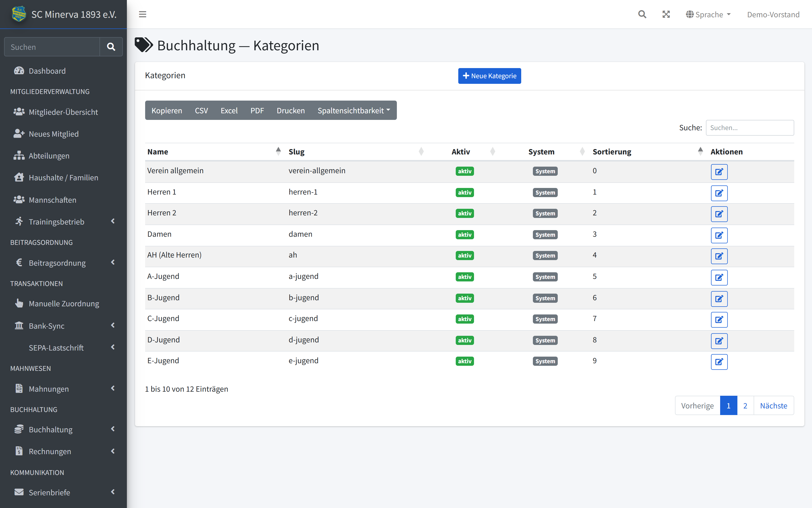The image size is (812, 508).
Task: Open Neues Mitglied page
Action: pos(63,134)
